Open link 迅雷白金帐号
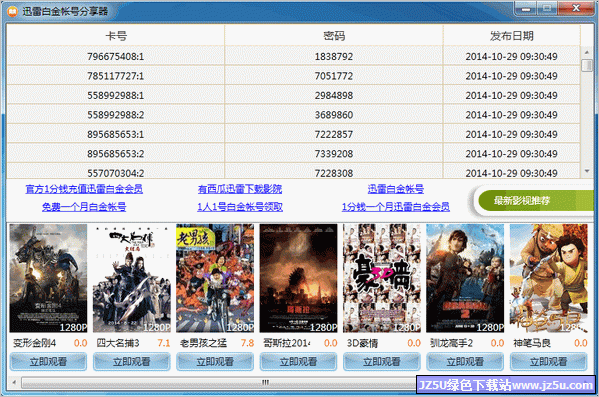Screen dimensions: 599x397 [x=396, y=189]
